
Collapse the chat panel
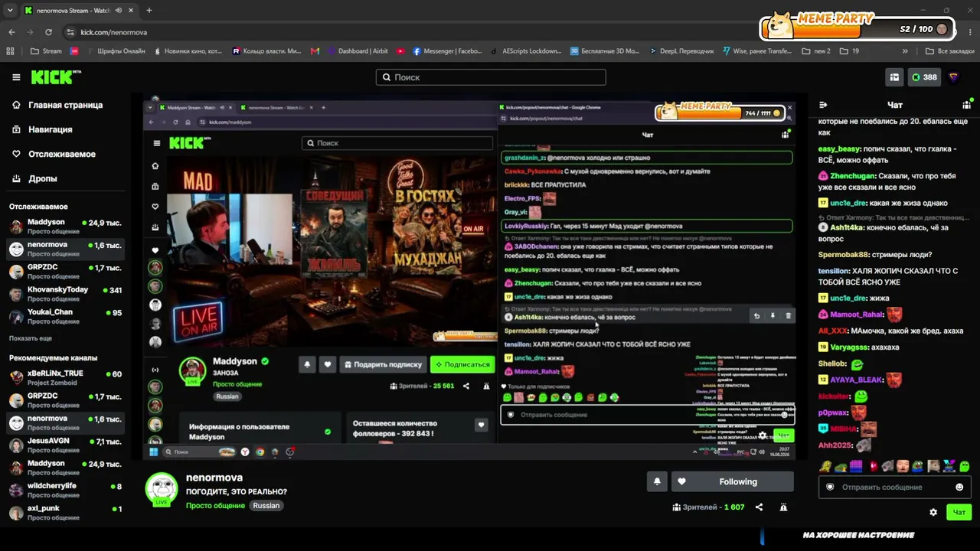824,105
